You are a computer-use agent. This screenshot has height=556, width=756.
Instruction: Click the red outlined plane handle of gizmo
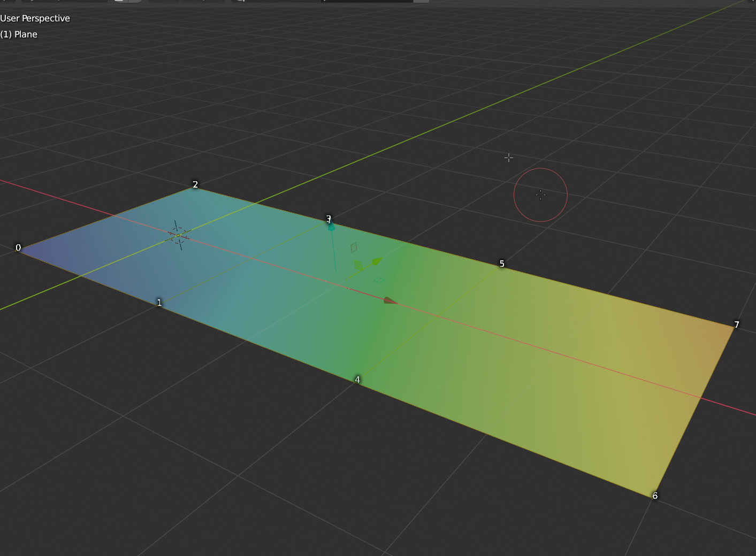coord(354,247)
